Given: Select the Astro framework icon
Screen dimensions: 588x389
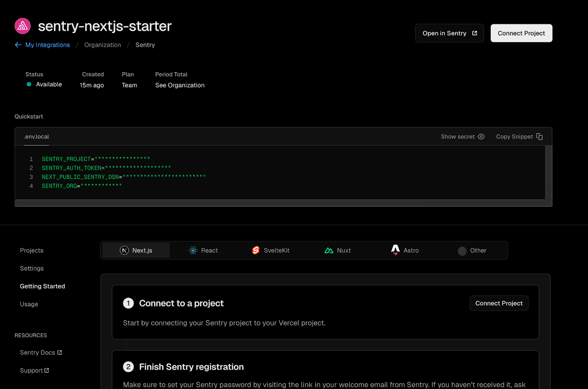Looking at the screenshot, I should [395, 250].
